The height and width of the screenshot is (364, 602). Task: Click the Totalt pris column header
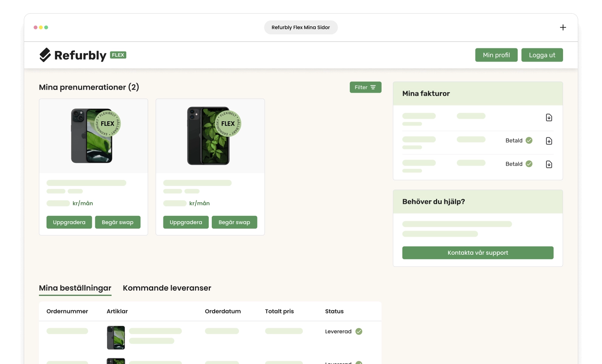[279, 311]
